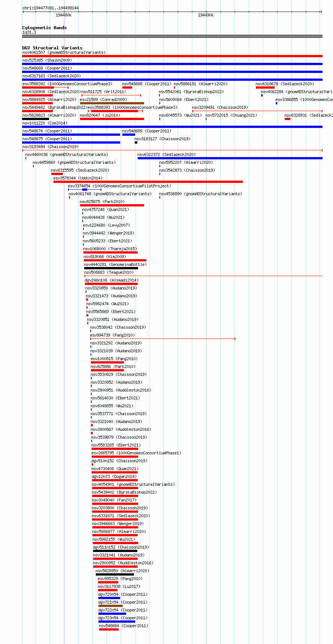333x644 pixels.
Task: Click esv1000815 (Pang2010) label
Action: pos(114,359)
